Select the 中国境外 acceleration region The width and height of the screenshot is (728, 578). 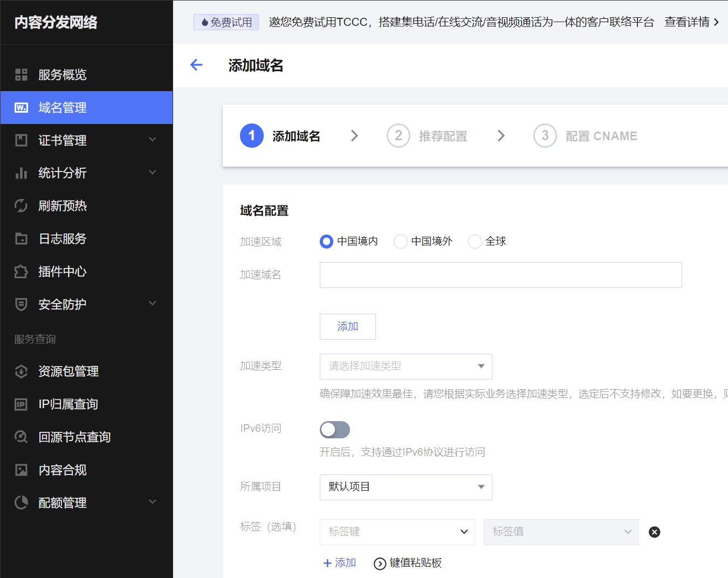click(x=400, y=242)
